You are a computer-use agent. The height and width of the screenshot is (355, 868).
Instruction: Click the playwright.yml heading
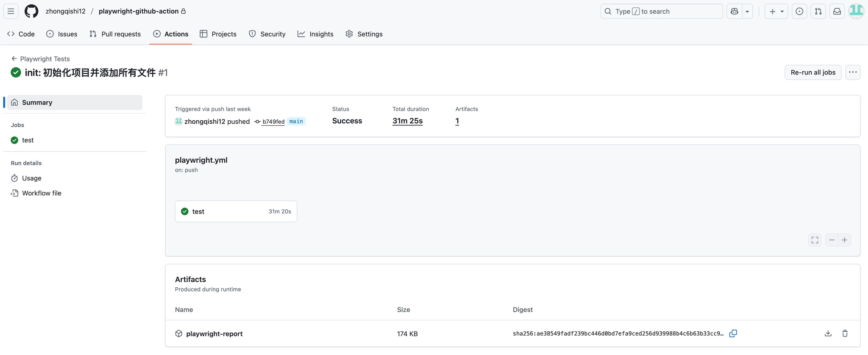pyautogui.click(x=201, y=160)
